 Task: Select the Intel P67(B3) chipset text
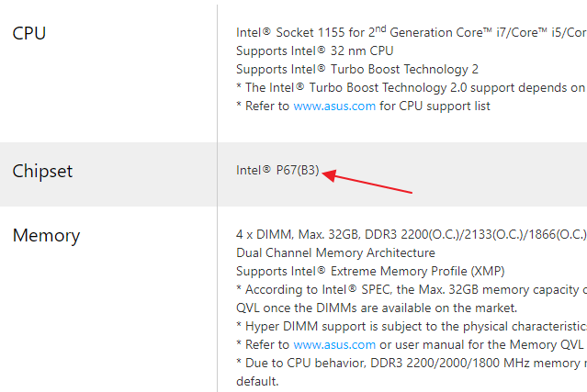(277, 170)
